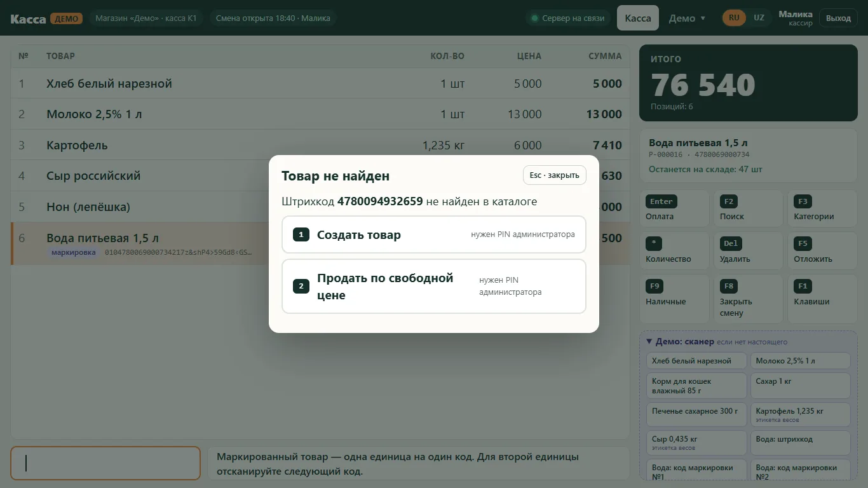
Task: Scan demo item Молоко 2,5% 1 л
Action: click(800, 361)
